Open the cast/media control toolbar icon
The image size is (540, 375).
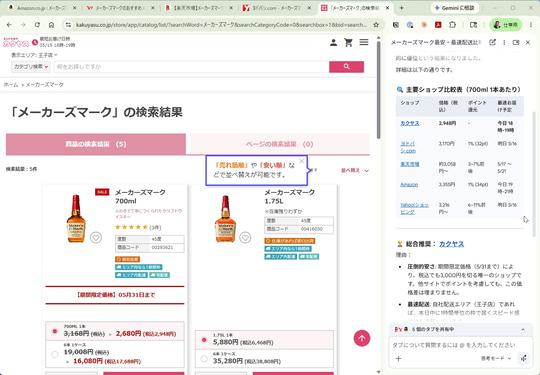click(x=474, y=25)
